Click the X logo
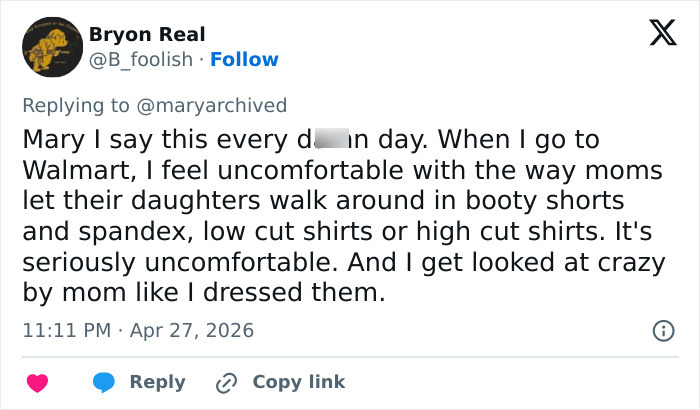700x410 pixels. coord(655,35)
